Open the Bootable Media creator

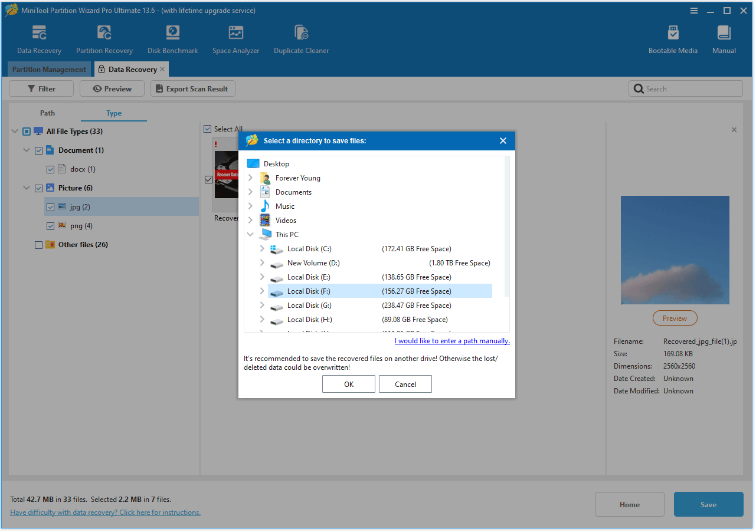point(673,38)
